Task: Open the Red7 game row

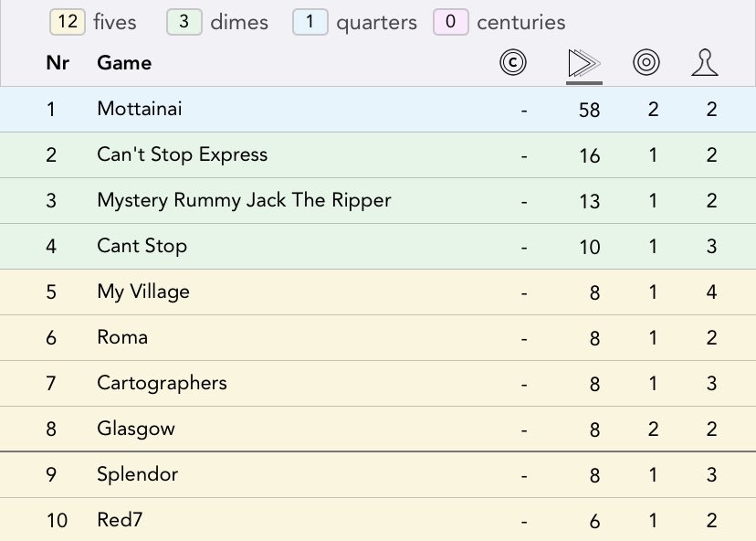Action: [378, 520]
